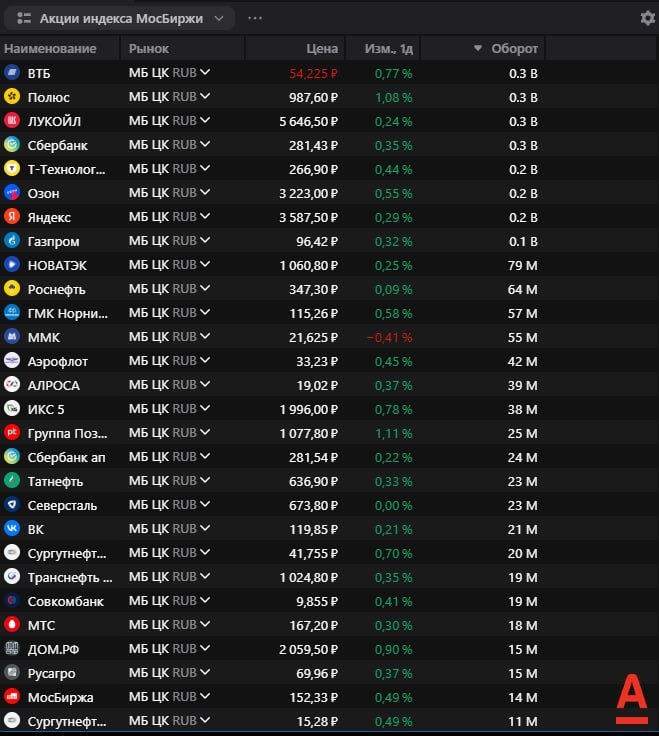Open the market dropdown chevron in Полюс row

(x=205, y=96)
